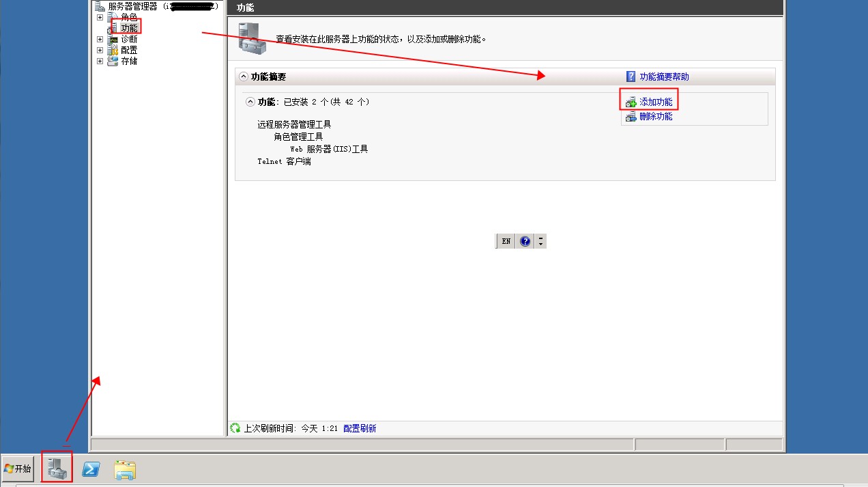The image size is (868, 487).
Task: Click the 删除功能 icon
Action: [631, 117]
